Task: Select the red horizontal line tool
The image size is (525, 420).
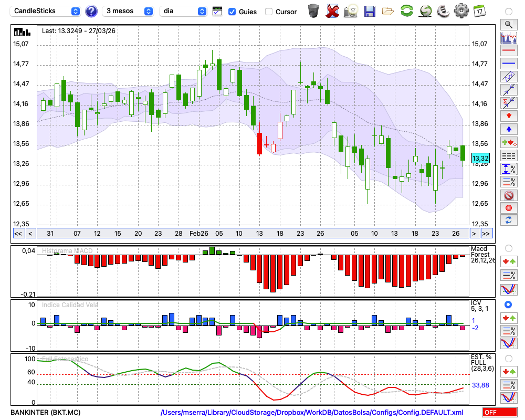Action: coord(509,50)
